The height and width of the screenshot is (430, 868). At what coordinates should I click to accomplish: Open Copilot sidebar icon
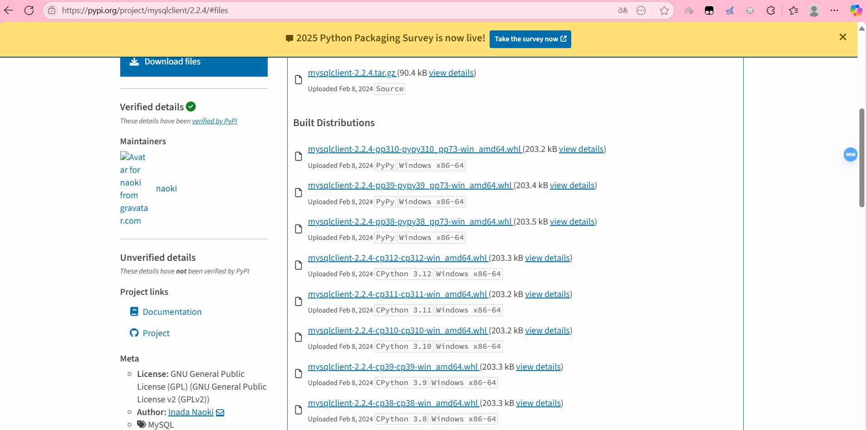pos(856,10)
